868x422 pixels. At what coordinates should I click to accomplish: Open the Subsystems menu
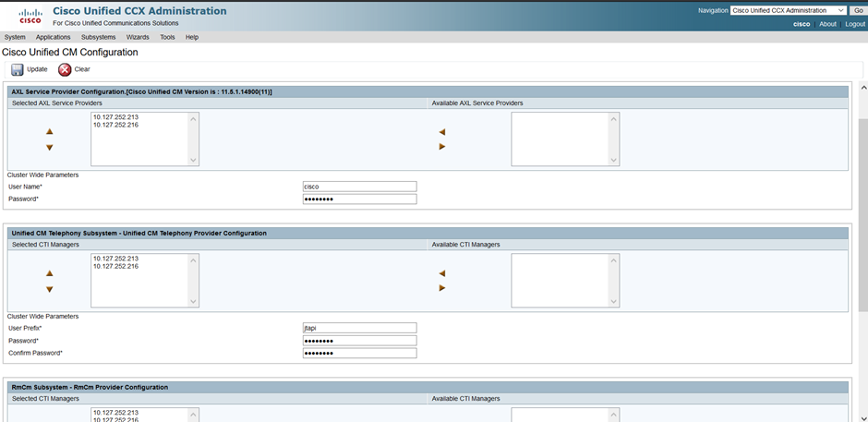pyautogui.click(x=99, y=37)
